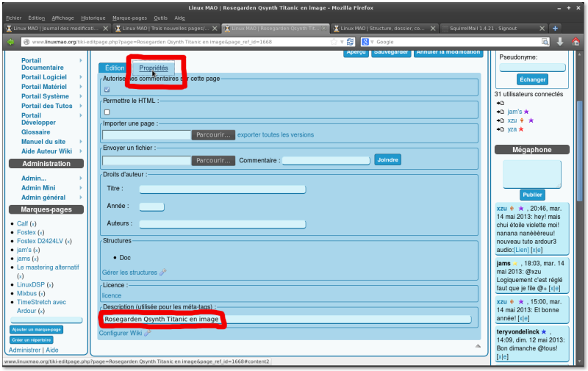Open the URL history dropdown arrow
588x371 pixels.
click(x=342, y=42)
